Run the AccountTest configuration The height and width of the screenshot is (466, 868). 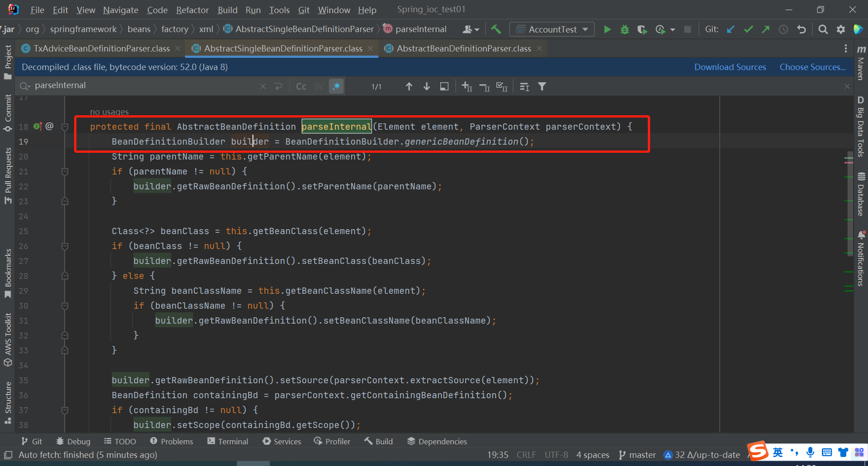608,29
